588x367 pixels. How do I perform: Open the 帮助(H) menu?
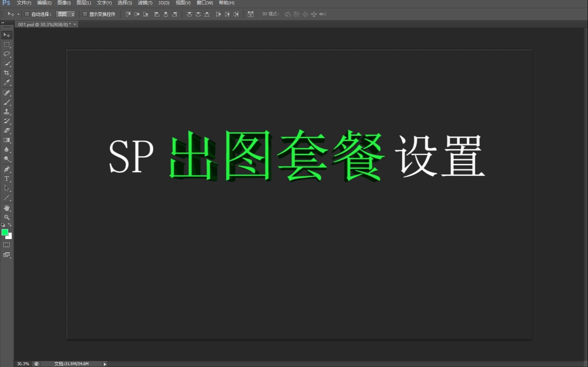click(x=226, y=3)
